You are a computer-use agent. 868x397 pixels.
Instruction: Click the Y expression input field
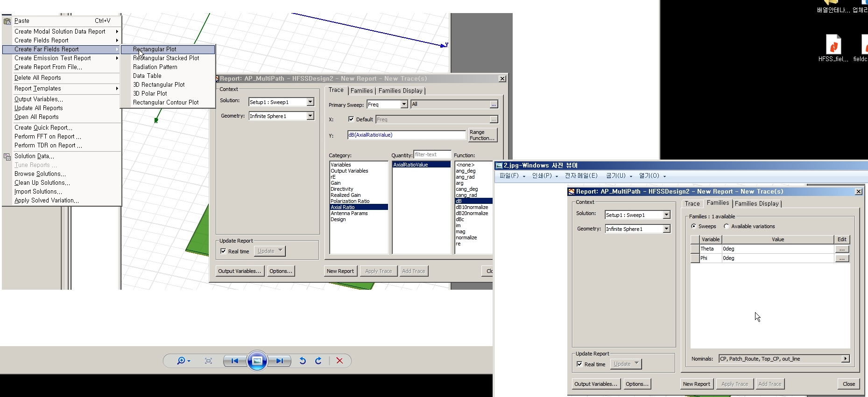point(406,135)
